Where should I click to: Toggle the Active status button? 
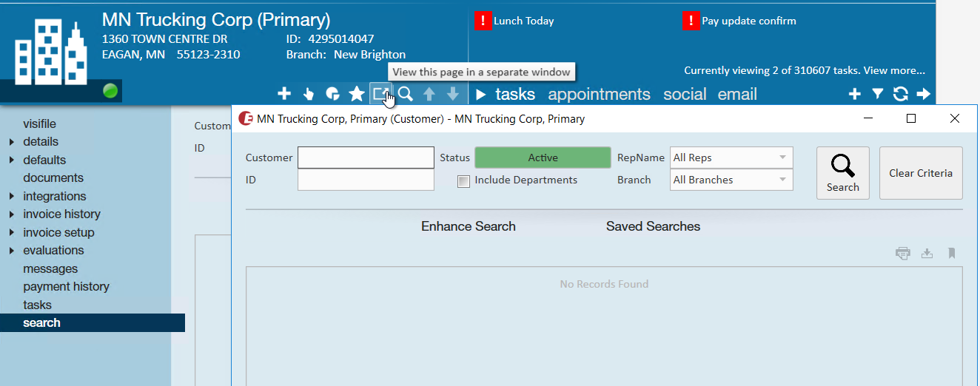click(543, 158)
